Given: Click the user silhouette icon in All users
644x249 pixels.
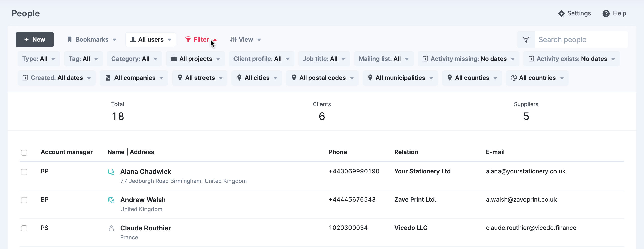Looking at the screenshot, I should (133, 39).
